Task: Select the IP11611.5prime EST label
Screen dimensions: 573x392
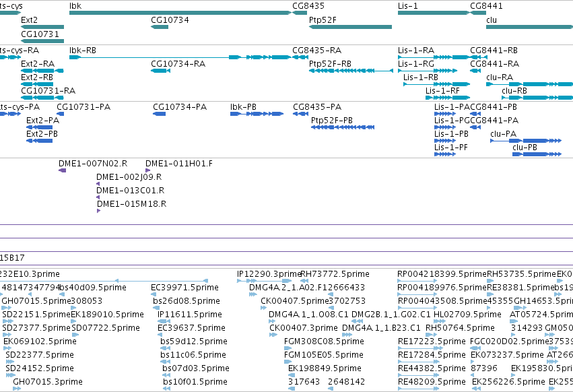Action: (x=190, y=315)
